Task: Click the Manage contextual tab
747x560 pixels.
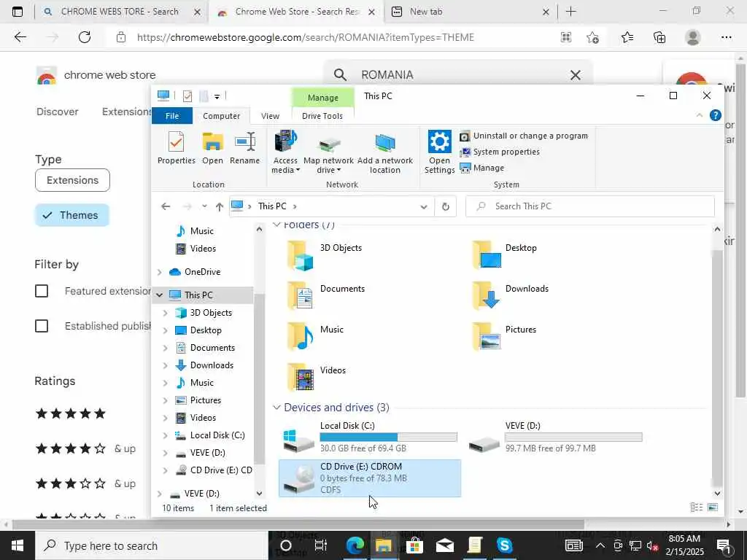Action: pyautogui.click(x=323, y=98)
